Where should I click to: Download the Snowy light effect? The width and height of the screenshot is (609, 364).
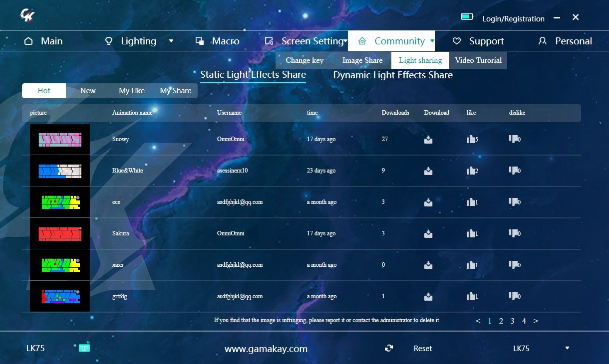tap(428, 140)
